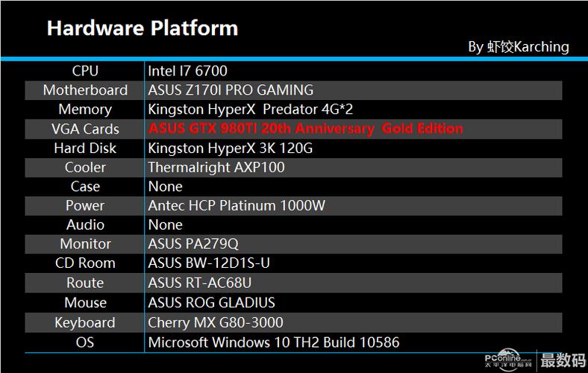The width and height of the screenshot is (588, 373).
Task: Select the Case label cell
Action: [85, 186]
